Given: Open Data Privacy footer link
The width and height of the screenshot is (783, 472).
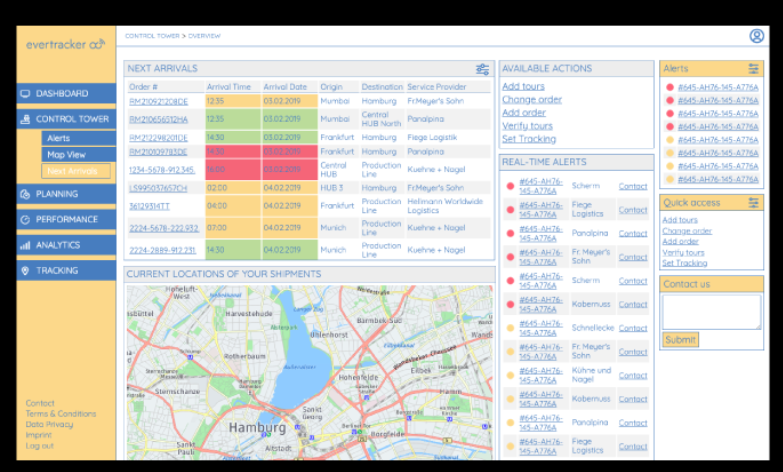Looking at the screenshot, I should [49, 425].
